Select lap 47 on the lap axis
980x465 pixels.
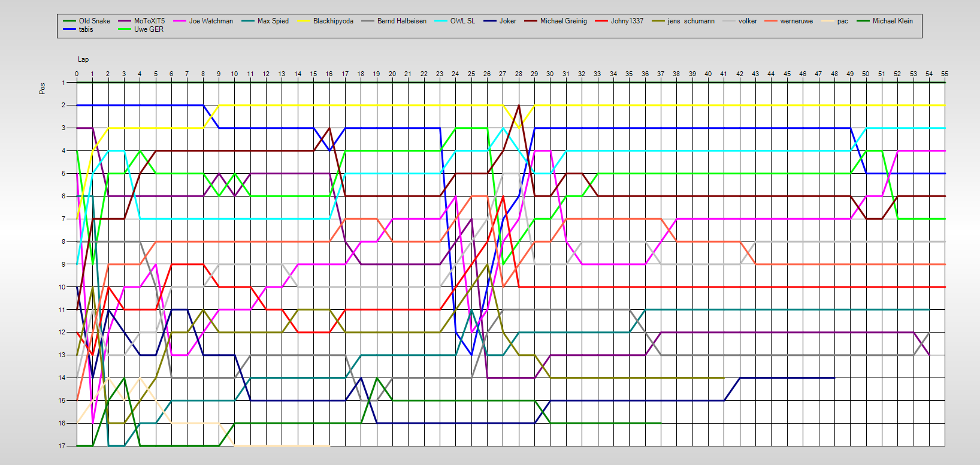click(x=819, y=74)
